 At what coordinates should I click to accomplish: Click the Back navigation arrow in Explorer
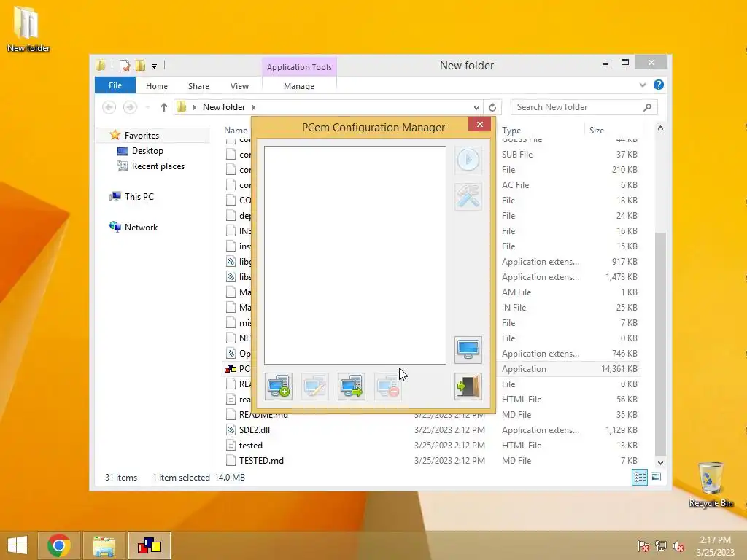pos(109,107)
